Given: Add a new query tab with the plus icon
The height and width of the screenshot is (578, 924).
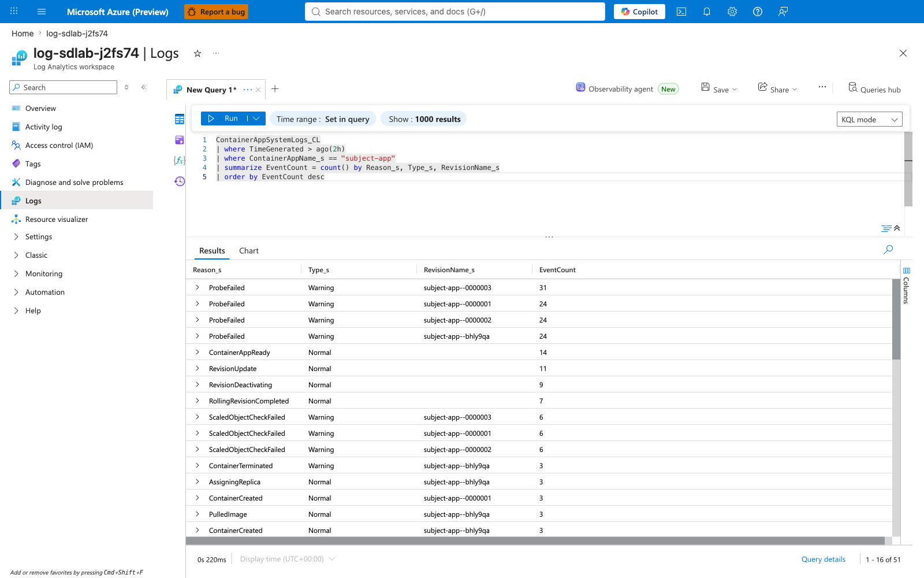Looking at the screenshot, I should [275, 89].
